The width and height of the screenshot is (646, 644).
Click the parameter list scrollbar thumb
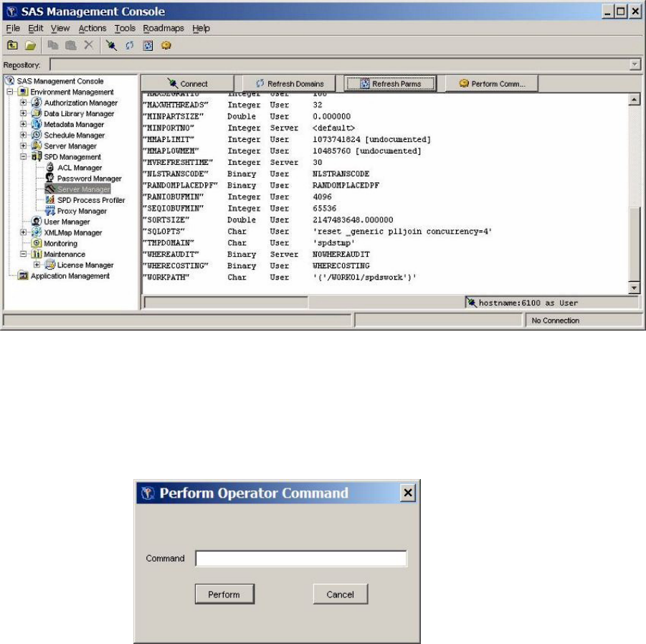tap(635, 245)
